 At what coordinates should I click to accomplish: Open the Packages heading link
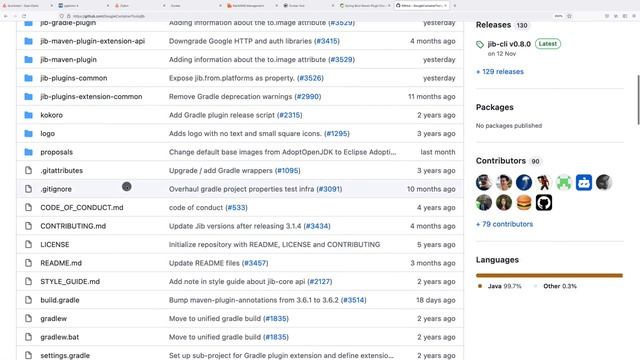pyautogui.click(x=495, y=107)
